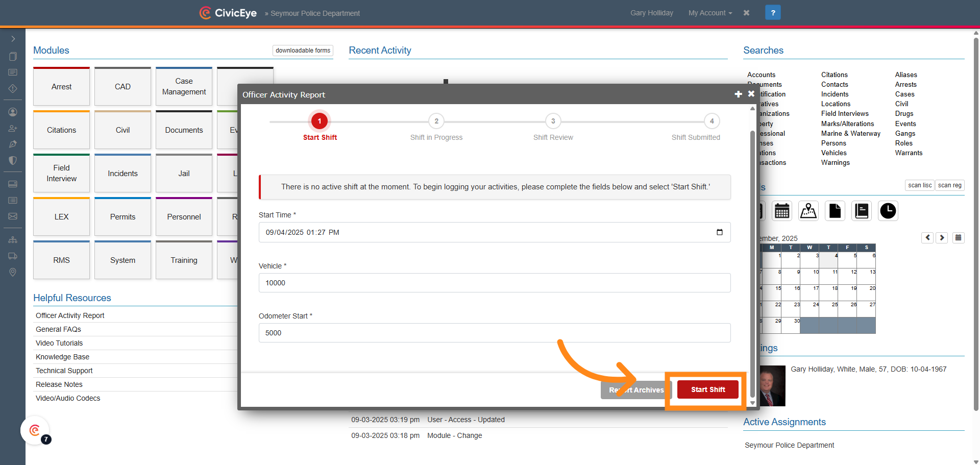Click the map pin icon in left sidebar
Image resolution: width=980 pixels, height=465 pixels.
(13, 273)
